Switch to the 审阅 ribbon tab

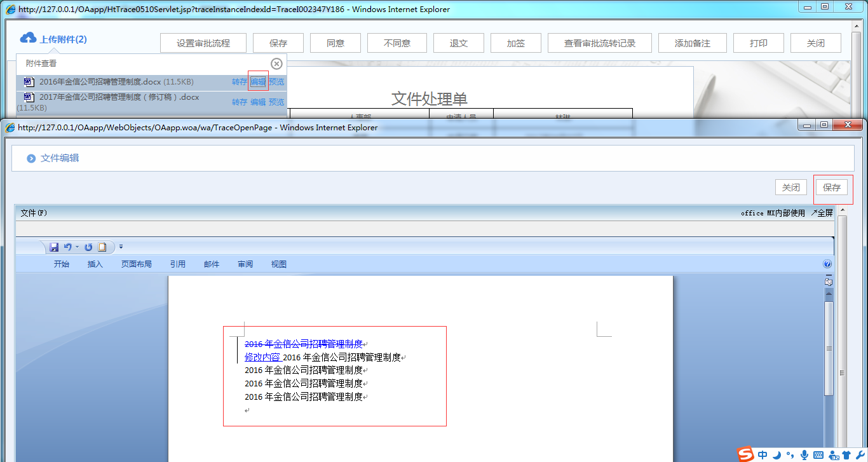click(245, 264)
